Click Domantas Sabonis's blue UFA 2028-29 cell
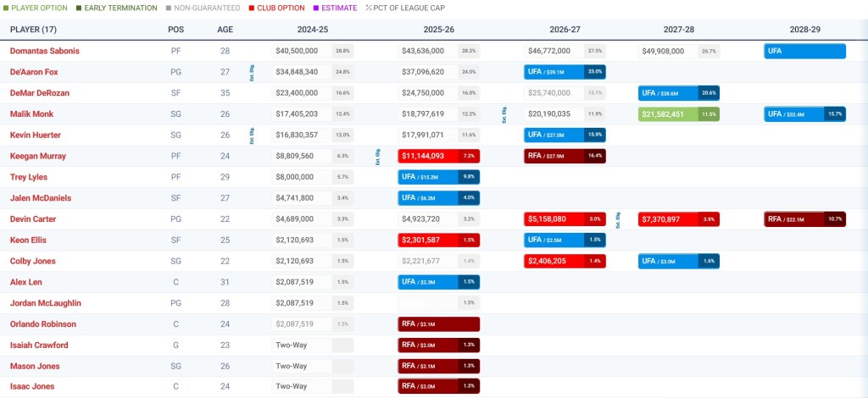 [x=804, y=51]
